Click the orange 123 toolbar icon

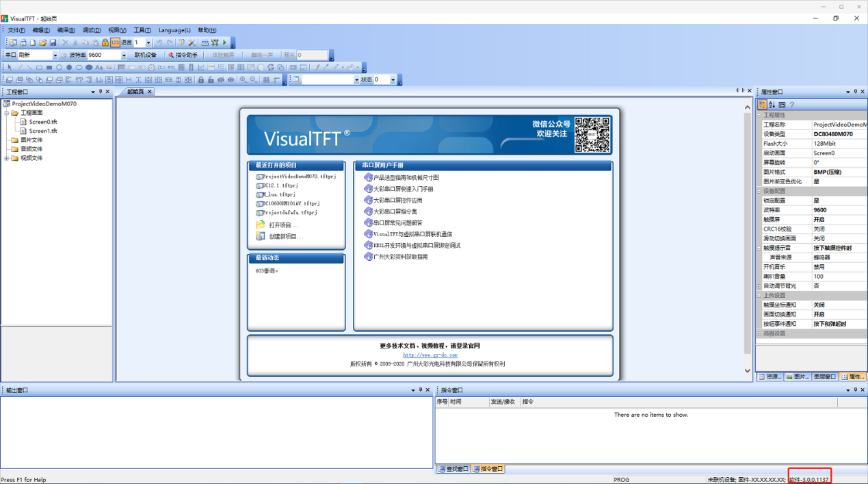(x=115, y=42)
